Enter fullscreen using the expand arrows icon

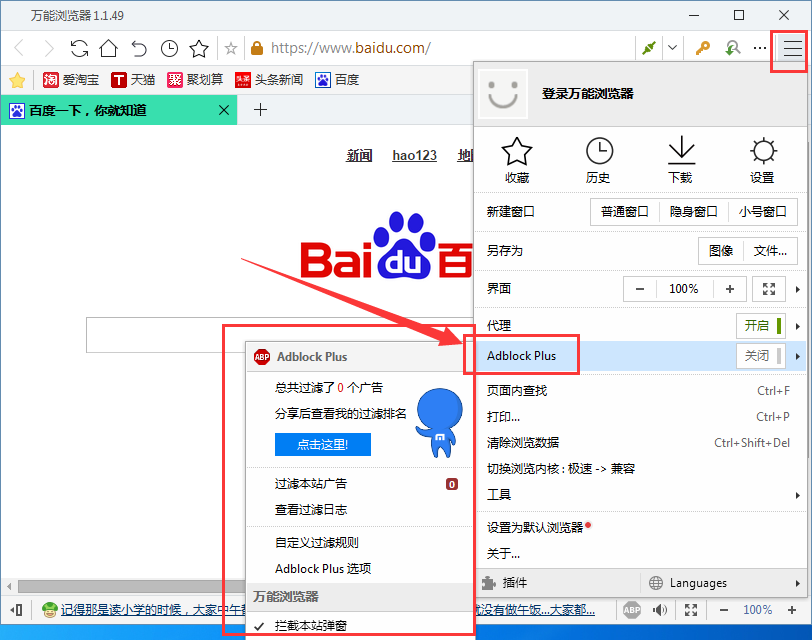pos(690,609)
